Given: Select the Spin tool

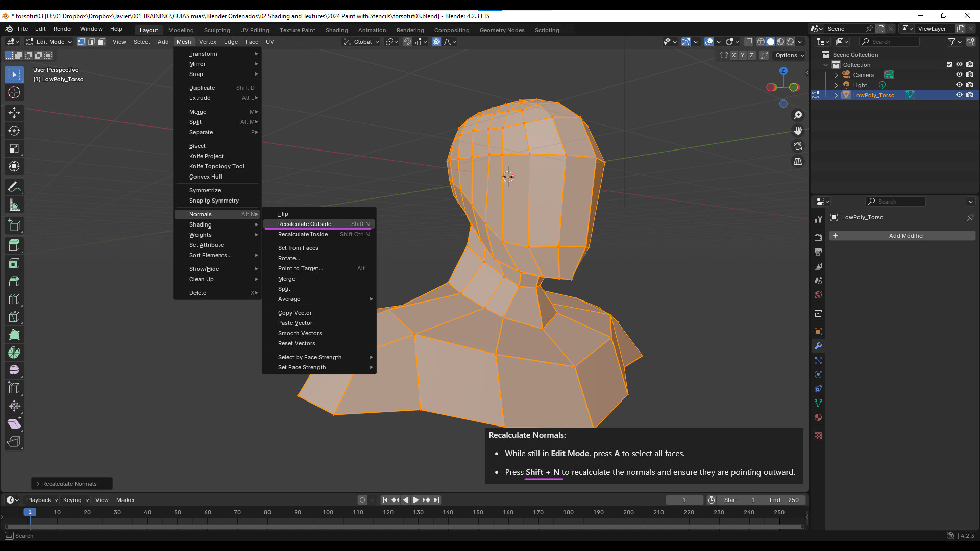Looking at the screenshot, I should pos(14,353).
